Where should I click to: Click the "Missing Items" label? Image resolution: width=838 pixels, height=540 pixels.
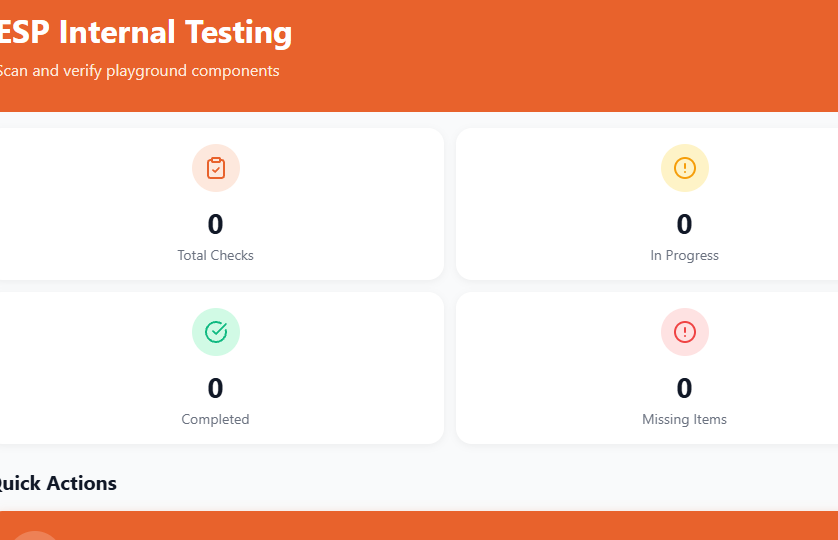click(x=685, y=419)
